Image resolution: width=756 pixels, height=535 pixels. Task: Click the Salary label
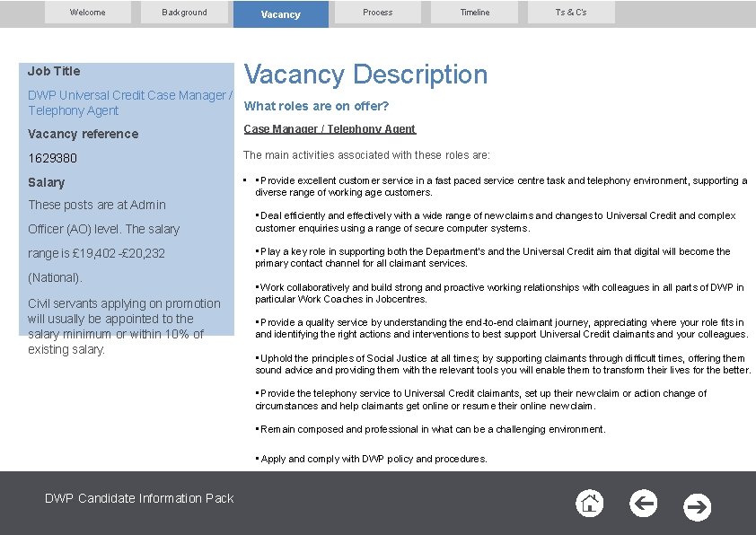(47, 182)
